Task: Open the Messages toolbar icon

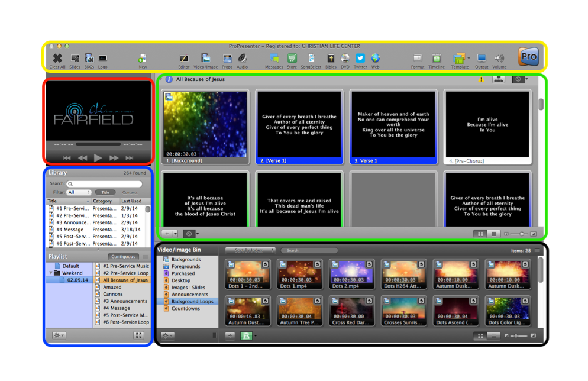Action: (274, 59)
